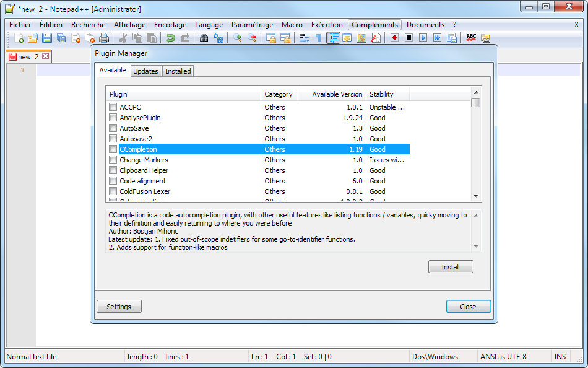
Task: Enable the Change Markers checkbox
Action: click(113, 160)
